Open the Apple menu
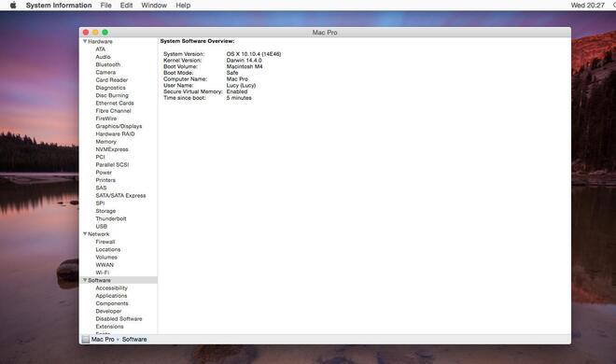616x364 pixels. (13, 5)
